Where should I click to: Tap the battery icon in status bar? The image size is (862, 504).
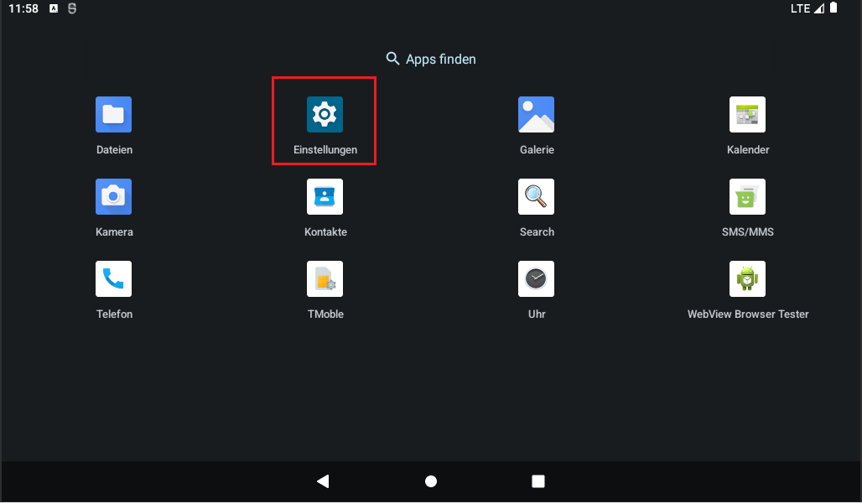coord(833,8)
